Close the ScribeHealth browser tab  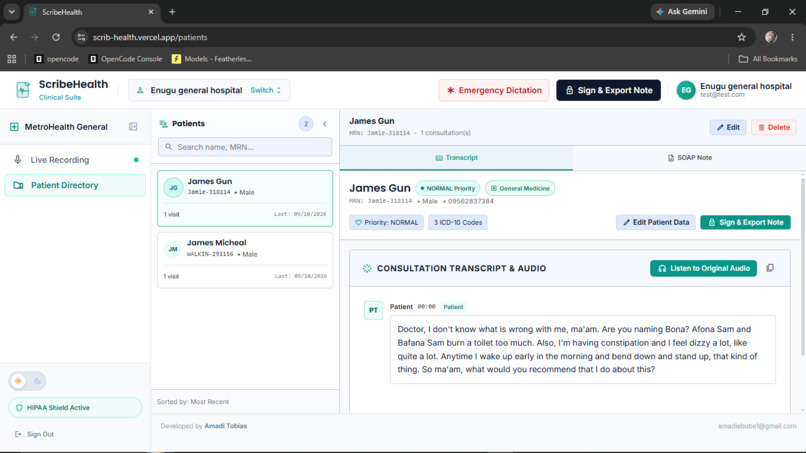point(151,12)
